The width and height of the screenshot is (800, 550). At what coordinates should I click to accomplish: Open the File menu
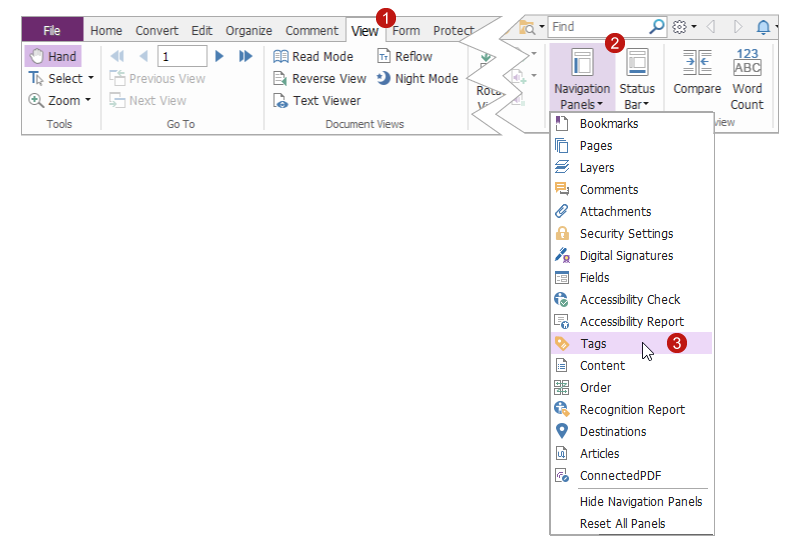(52, 31)
